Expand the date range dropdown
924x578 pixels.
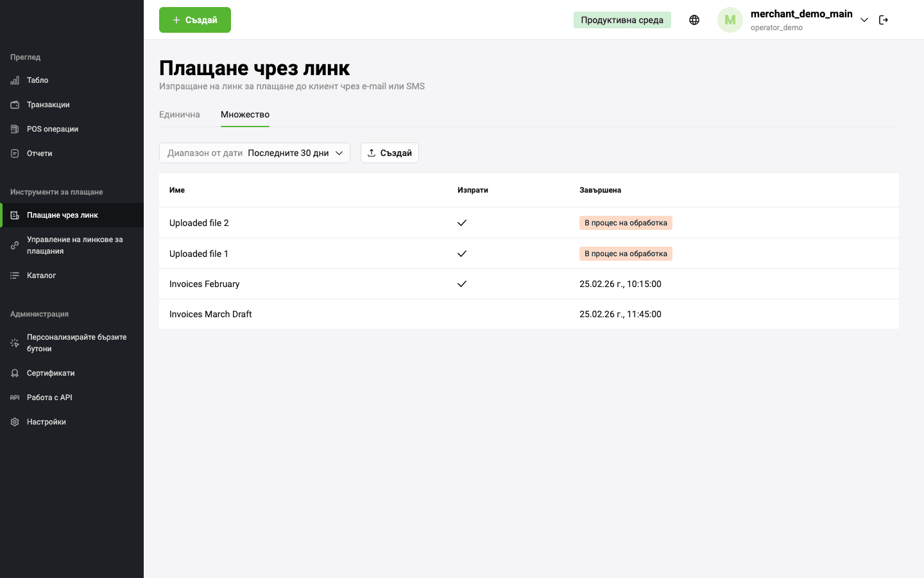click(255, 153)
